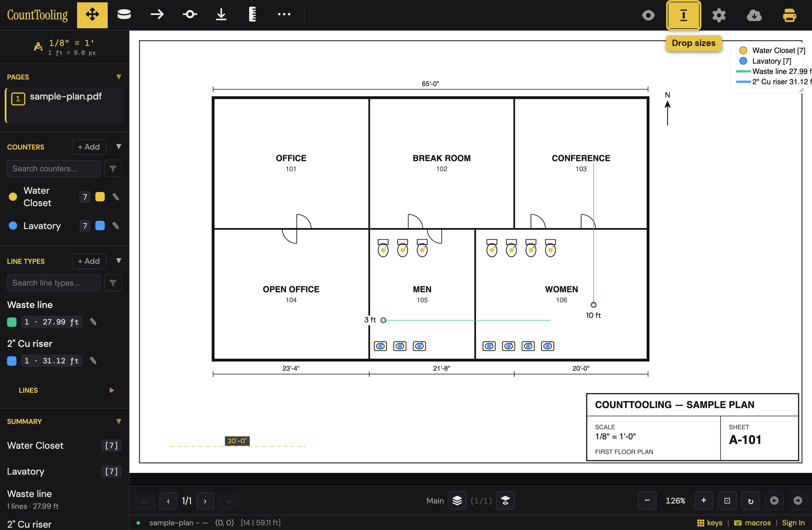Focus the Search line types field
The width and height of the screenshot is (812, 530).
click(54, 283)
